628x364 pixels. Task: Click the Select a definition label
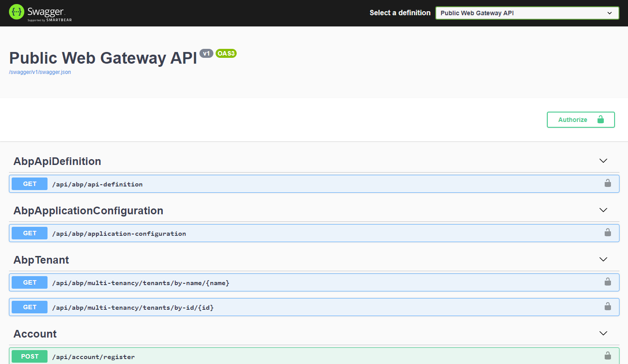pyautogui.click(x=400, y=13)
